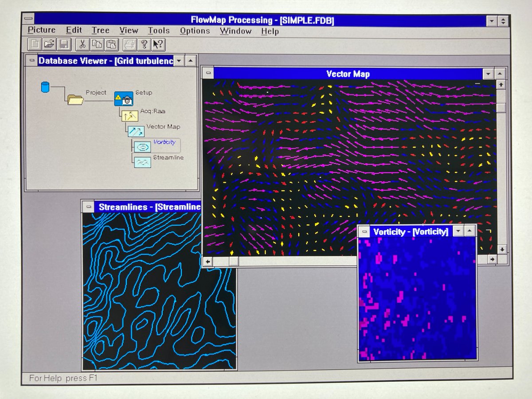The width and height of the screenshot is (532, 399).
Task: Click the Vector Map window title bar
Action: [x=348, y=74]
